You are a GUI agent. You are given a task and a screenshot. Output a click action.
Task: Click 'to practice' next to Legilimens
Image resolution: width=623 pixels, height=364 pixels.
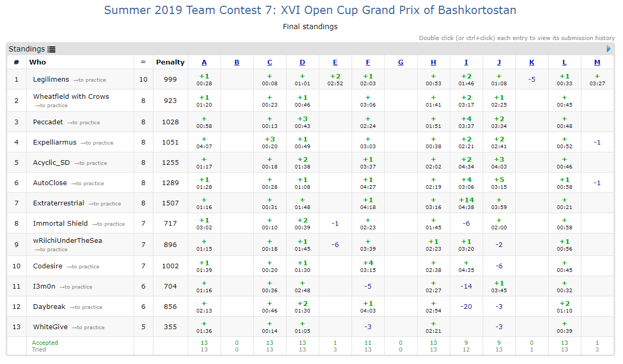89,80
